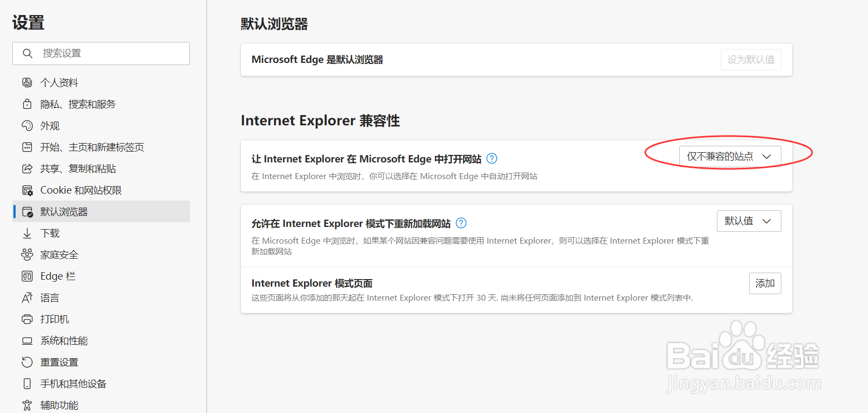Select 手机和其他设备 in sidebar

coord(101,383)
